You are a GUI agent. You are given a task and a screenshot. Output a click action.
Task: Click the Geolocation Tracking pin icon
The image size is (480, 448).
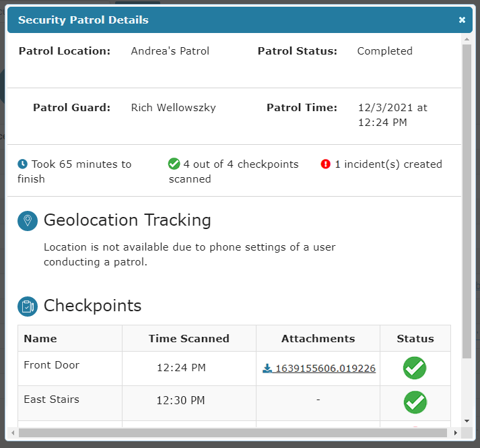pyautogui.click(x=28, y=221)
